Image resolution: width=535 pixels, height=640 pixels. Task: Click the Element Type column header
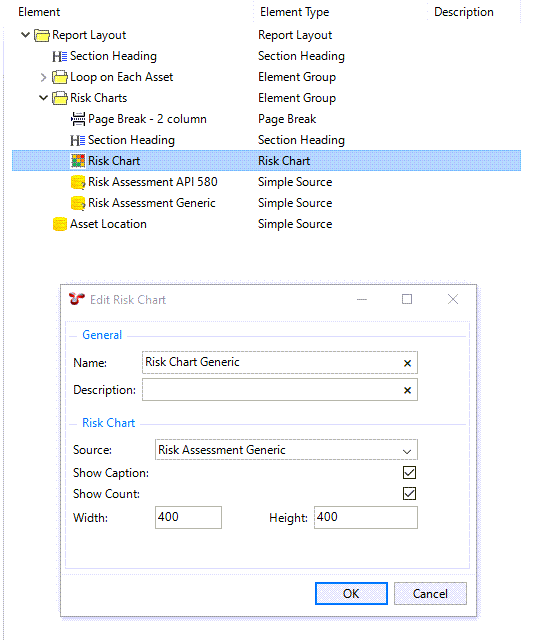coord(295,12)
